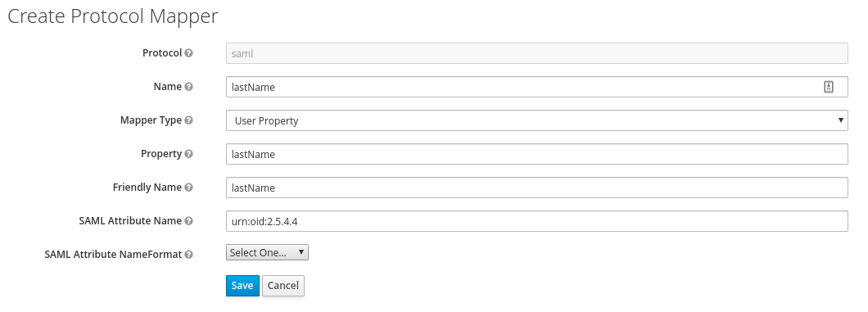Screen dimensions: 868x312
Task: Click the Mapper Type dropdown arrow
Action: point(840,120)
